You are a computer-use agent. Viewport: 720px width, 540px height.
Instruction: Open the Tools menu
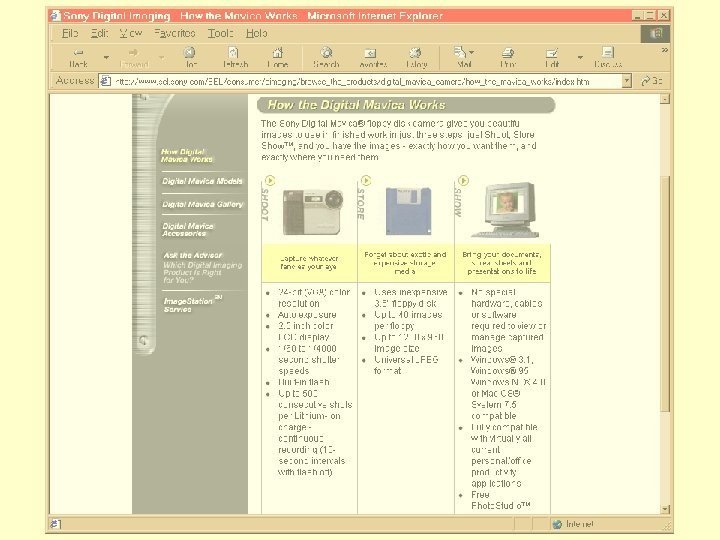[x=220, y=33]
